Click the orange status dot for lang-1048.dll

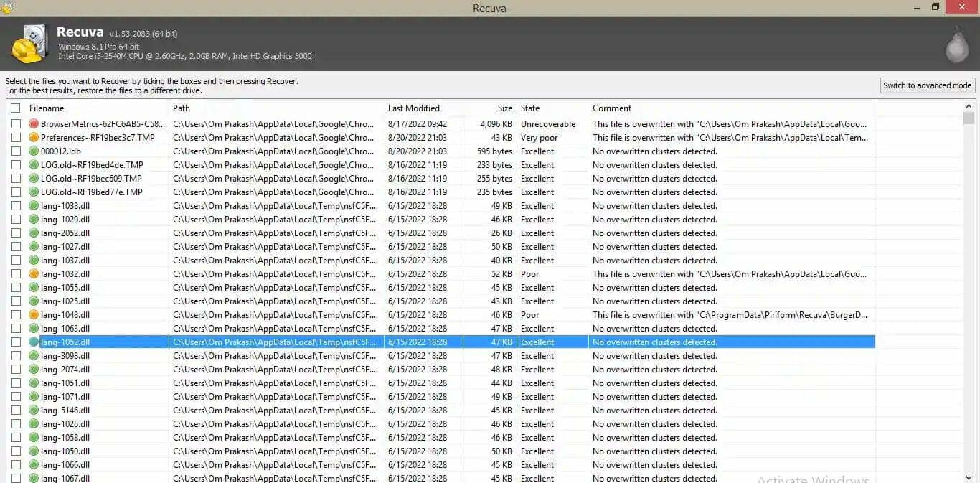34,315
